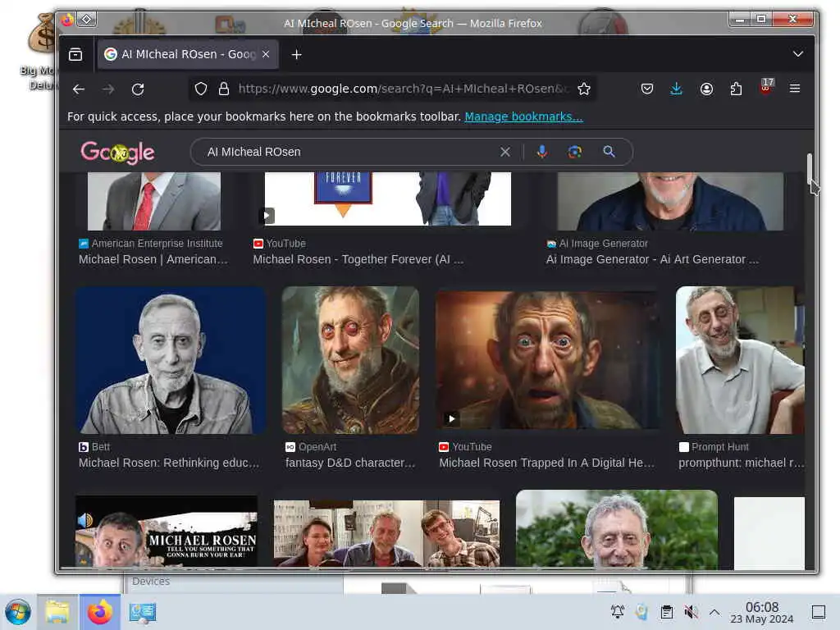Open Bett Rethinking education image

tap(171, 360)
